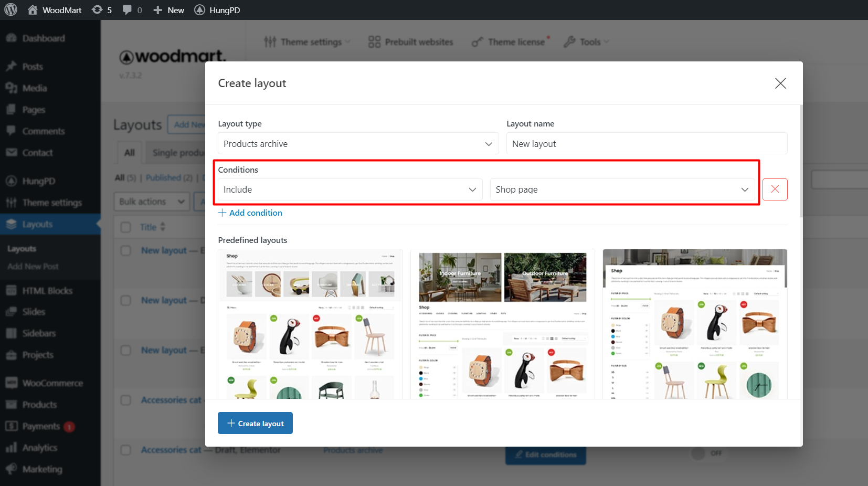Click the Add condition link
This screenshot has width=868, height=486.
250,213
